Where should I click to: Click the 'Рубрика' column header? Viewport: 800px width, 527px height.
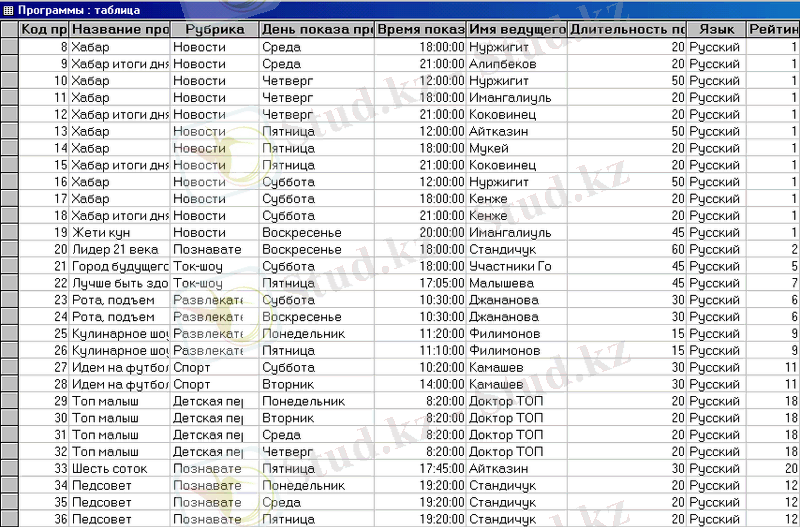[x=215, y=29]
